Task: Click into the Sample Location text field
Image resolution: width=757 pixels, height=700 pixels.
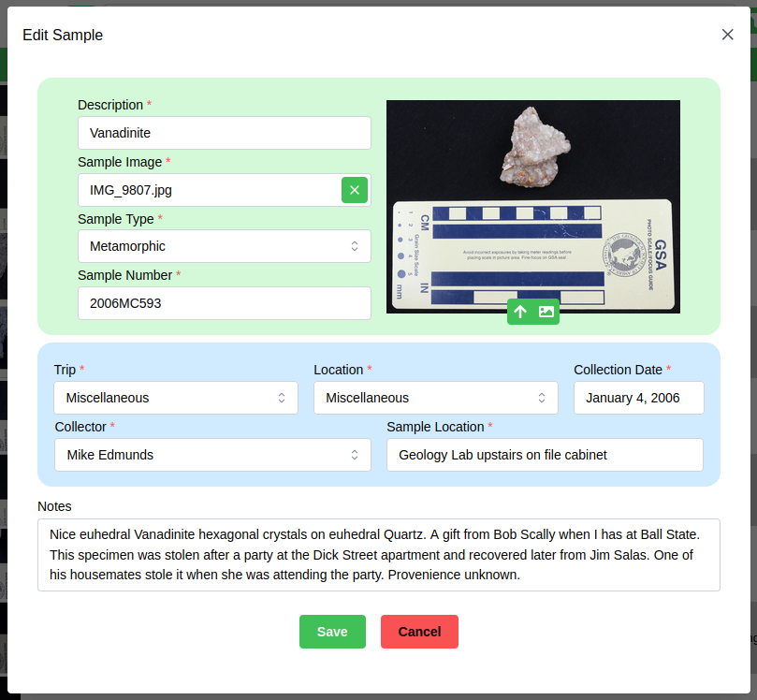Action: (544, 455)
